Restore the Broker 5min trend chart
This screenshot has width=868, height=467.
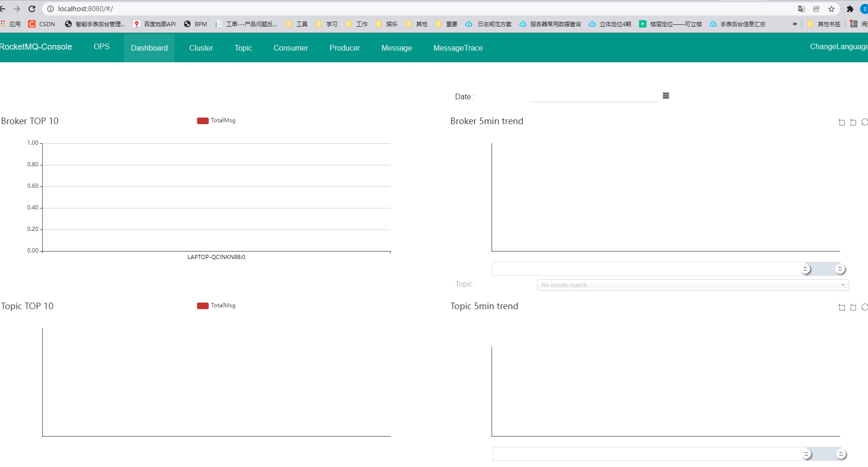coord(864,122)
